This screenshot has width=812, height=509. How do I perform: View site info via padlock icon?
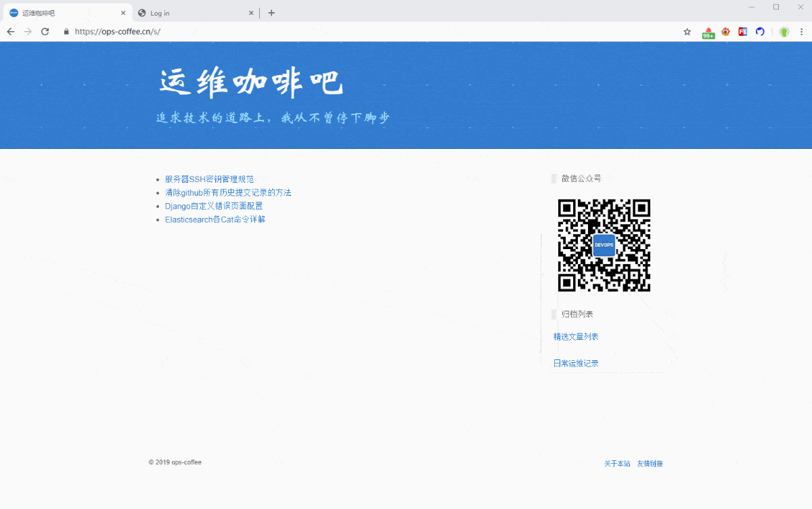click(x=66, y=32)
